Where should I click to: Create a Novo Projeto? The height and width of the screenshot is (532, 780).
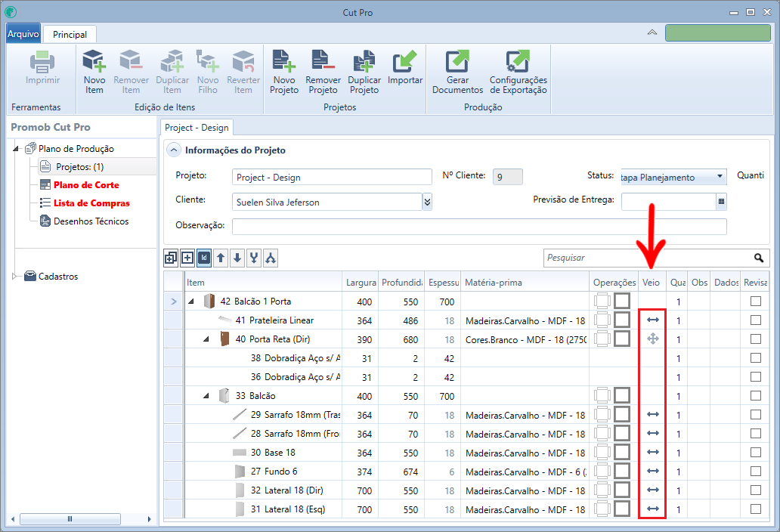[284, 72]
